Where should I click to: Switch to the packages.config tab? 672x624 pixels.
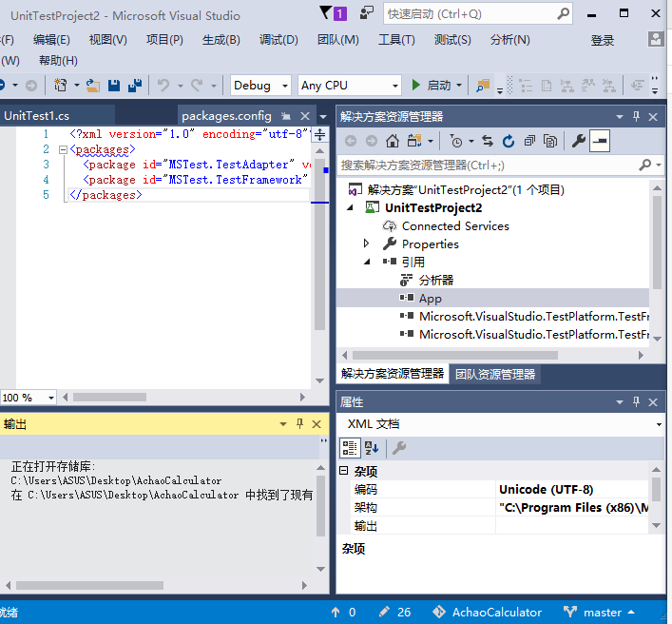[x=226, y=116]
